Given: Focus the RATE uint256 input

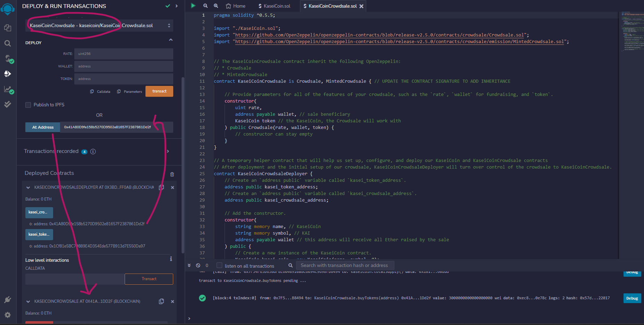Looking at the screenshot, I should 124,54.
